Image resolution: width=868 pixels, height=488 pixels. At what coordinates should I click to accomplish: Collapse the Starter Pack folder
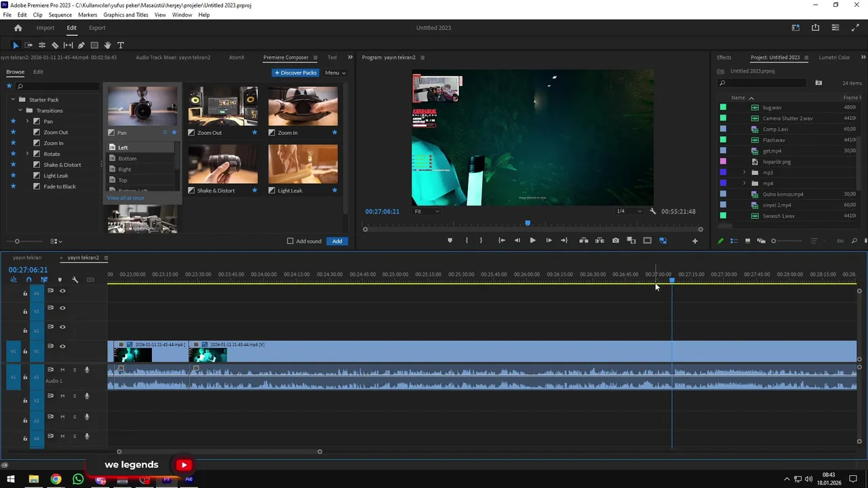click(13, 100)
